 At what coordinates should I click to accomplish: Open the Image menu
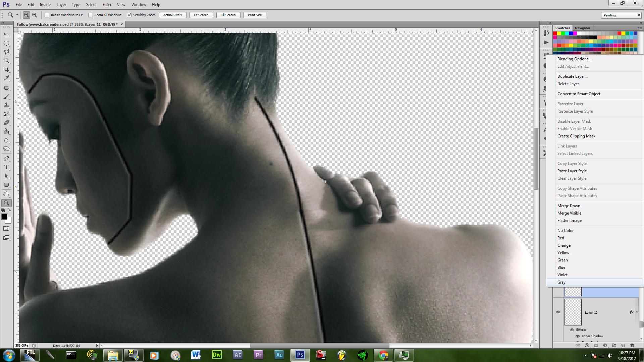(45, 5)
